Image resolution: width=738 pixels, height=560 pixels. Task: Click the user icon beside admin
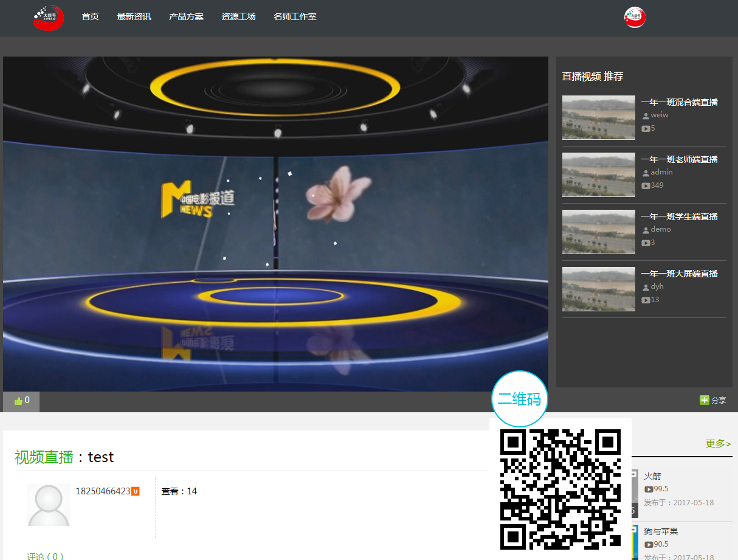pyautogui.click(x=646, y=173)
